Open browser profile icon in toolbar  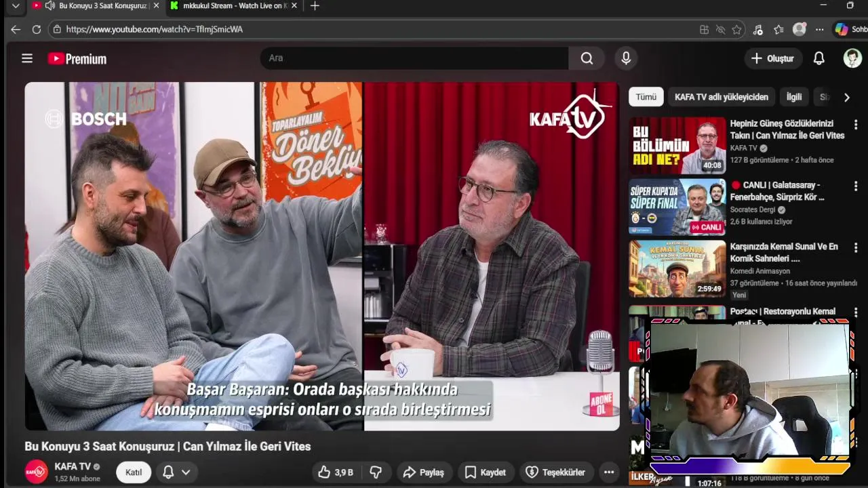coord(800,29)
